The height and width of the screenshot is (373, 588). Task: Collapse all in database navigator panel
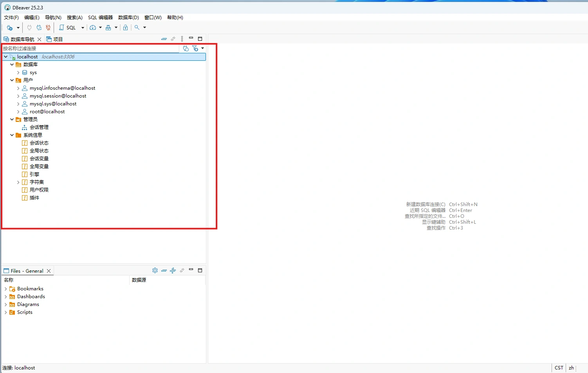pyautogui.click(x=164, y=39)
